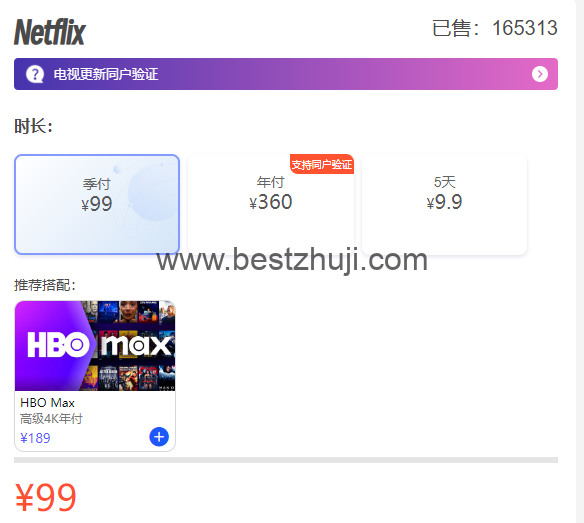This screenshot has height=523, width=584.
Task: Select the 5天 ¥9.9 plan
Action: tap(444, 205)
